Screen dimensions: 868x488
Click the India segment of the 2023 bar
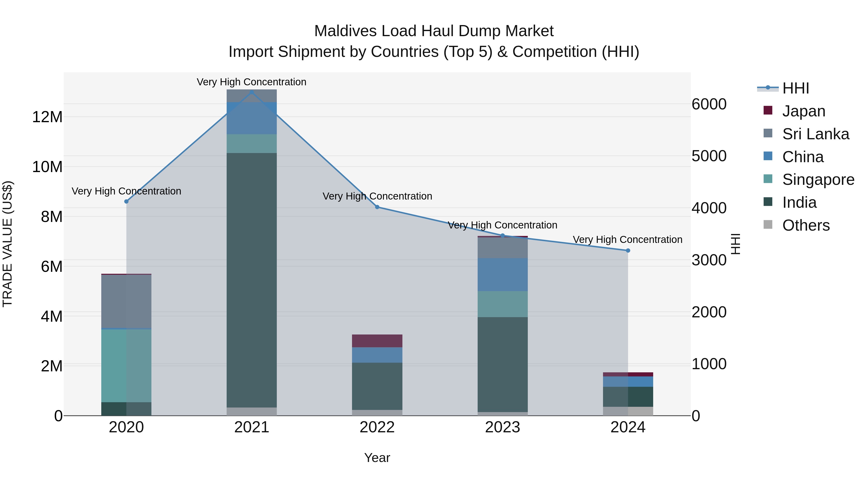pos(503,364)
